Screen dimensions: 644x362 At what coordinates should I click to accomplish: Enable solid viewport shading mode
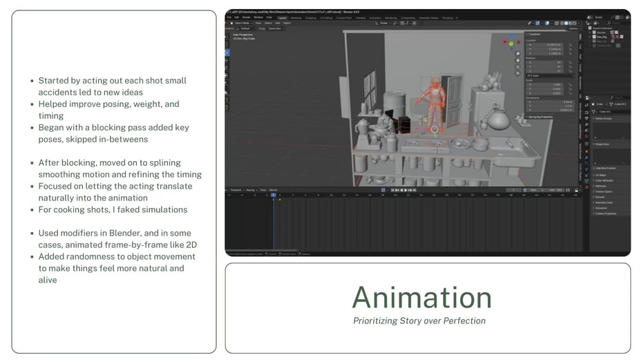[x=566, y=23]
